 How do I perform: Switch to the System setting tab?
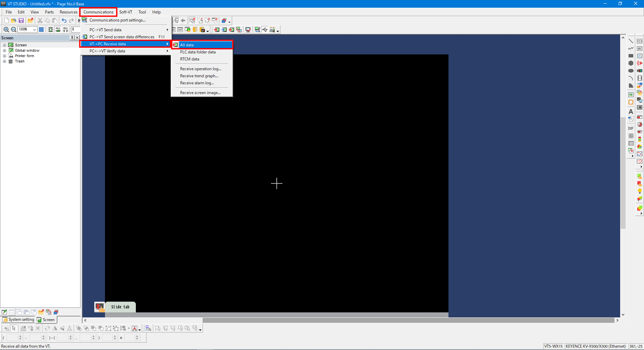pos(18,319)
